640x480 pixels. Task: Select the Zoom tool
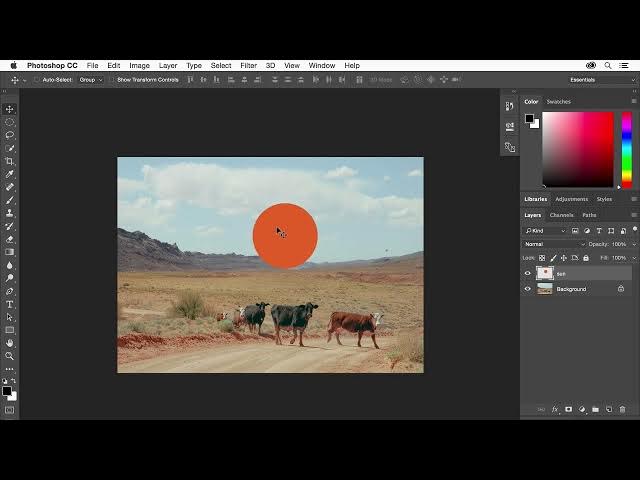[x=10, y=356]
